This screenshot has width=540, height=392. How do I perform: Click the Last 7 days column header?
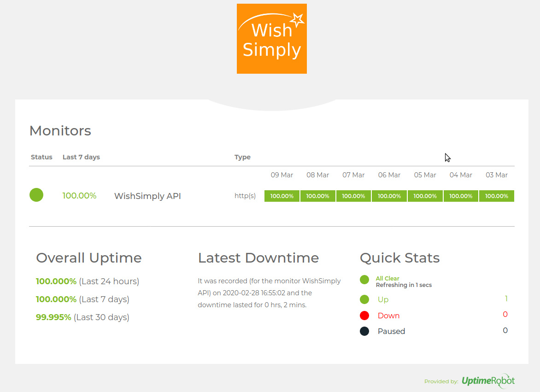coord(81,157)
